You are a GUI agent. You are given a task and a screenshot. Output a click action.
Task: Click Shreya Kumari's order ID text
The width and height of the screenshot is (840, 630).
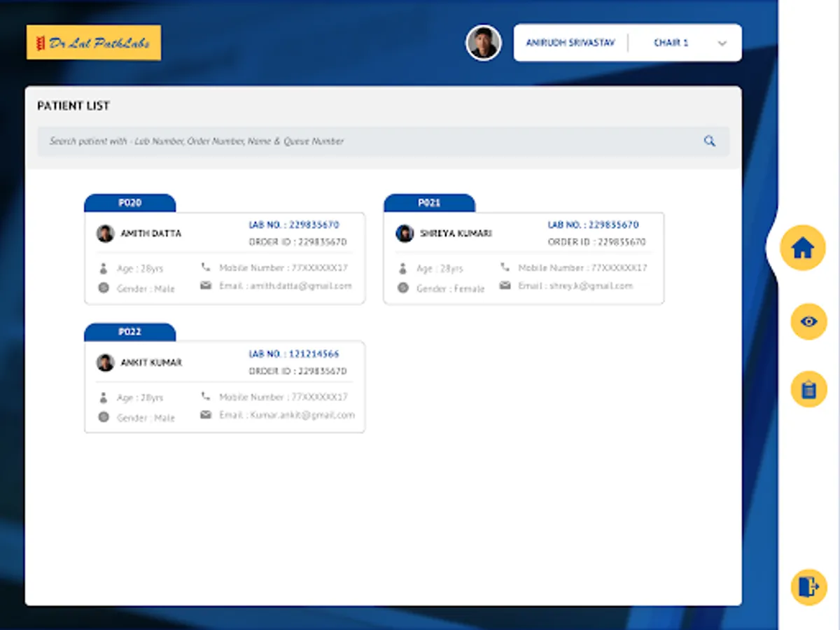click(x=596, y=241)
